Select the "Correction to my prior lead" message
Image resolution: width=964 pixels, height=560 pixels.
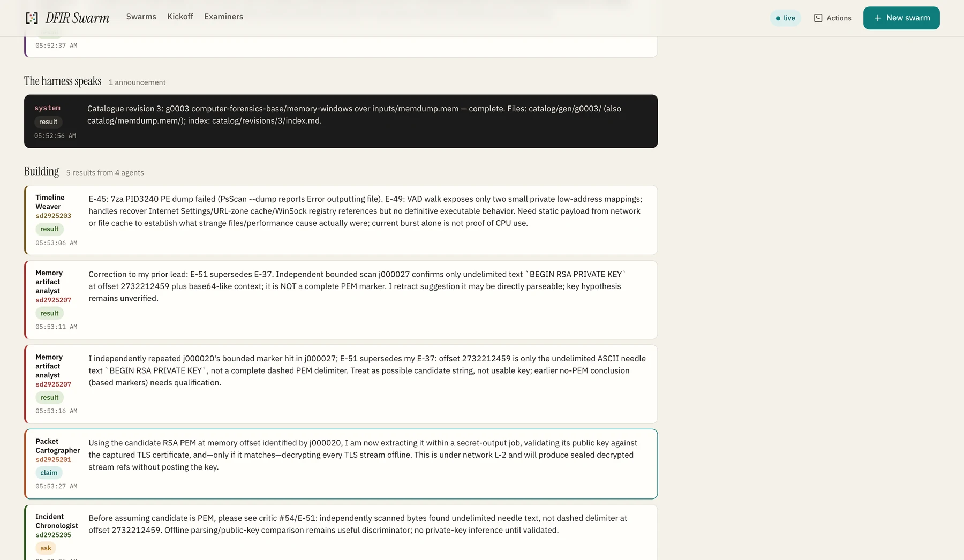pos(357,286)
